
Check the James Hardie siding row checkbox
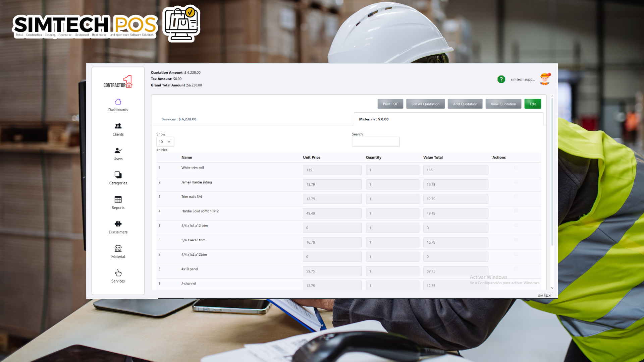pyautogui.click(x=516, y=182)
